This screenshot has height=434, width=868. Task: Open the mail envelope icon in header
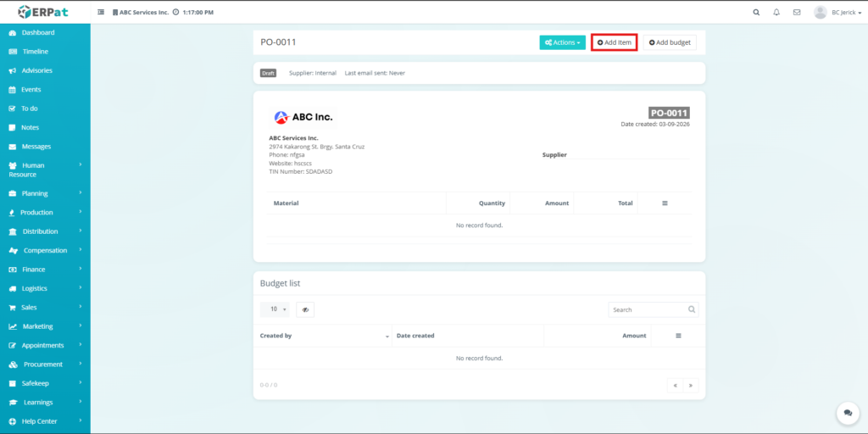coord(797,13)
